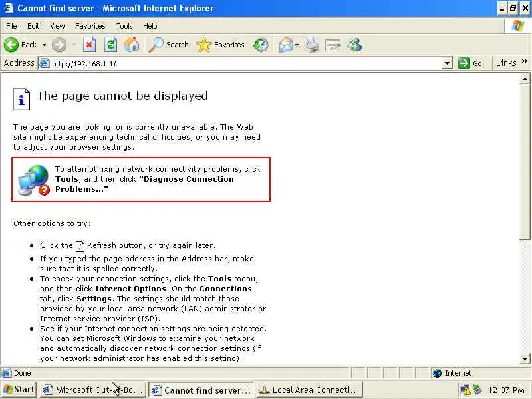Screen dimensions: 532x399
Task: Open the Start button
Action: (x=19, y=390)
